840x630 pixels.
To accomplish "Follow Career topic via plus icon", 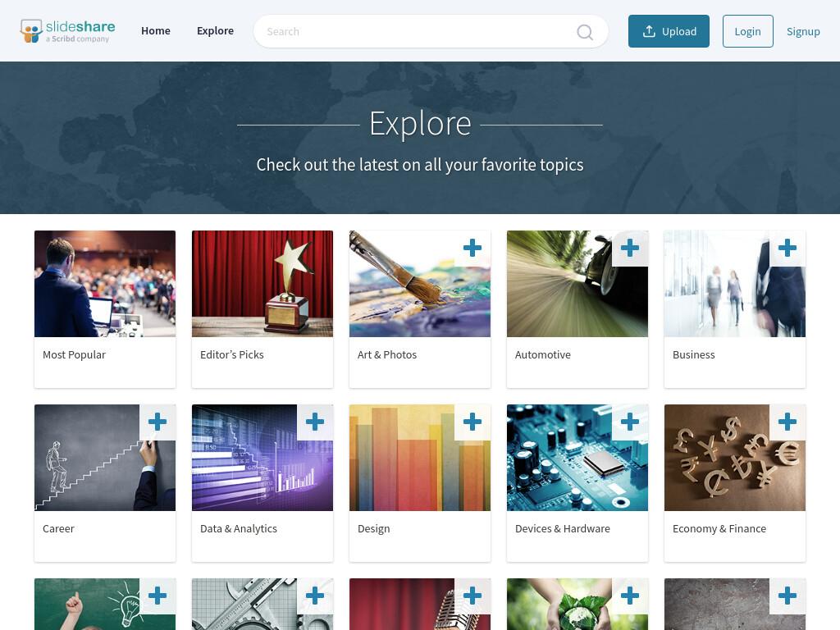I will pyautogui.click(x=157, y=422).
